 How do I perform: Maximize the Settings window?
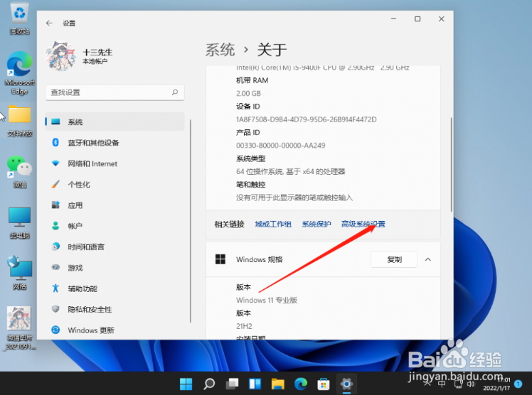pos(417,19)
